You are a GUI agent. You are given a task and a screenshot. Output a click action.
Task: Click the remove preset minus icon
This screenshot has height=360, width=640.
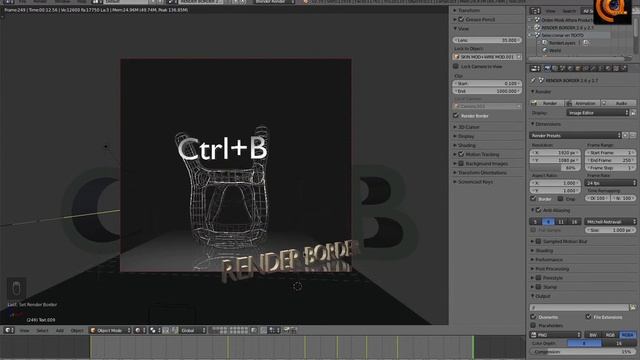633,135
